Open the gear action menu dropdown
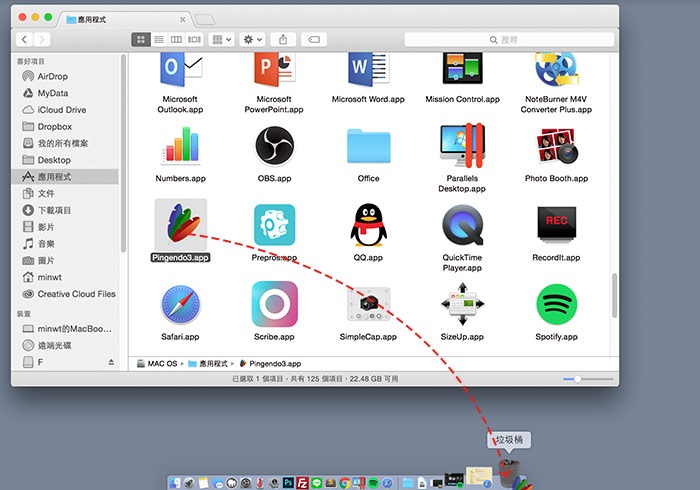Screen dimensions: 700x490 click(252, 40)
